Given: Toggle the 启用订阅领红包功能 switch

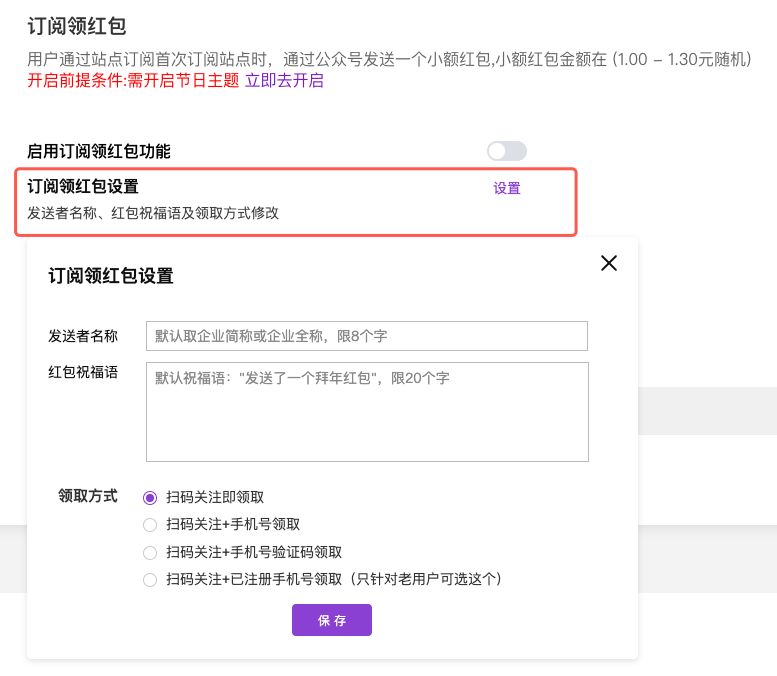Looking at the screenshot, I should pos(506,151).
